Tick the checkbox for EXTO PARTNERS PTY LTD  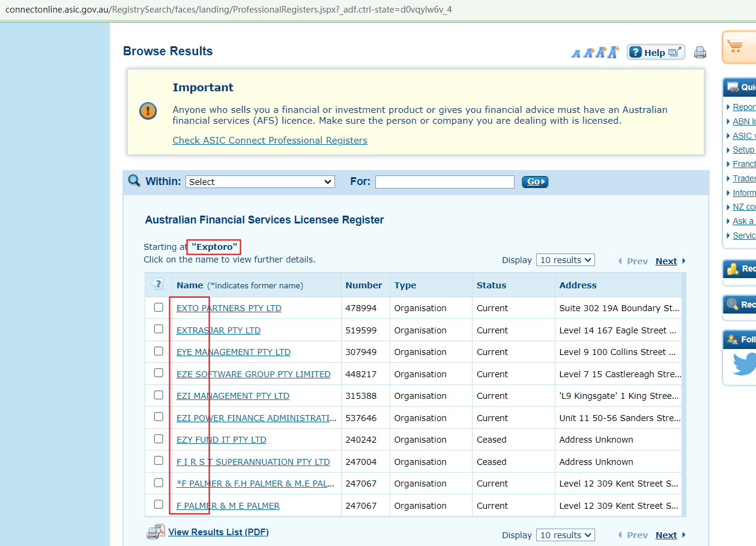coord(159,308)
